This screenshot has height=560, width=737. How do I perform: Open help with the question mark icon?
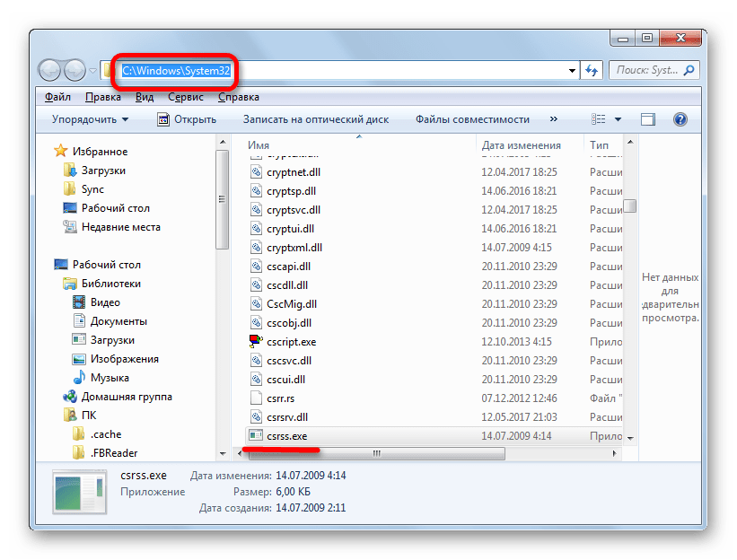pyautogui.click(x=680, y=119)
